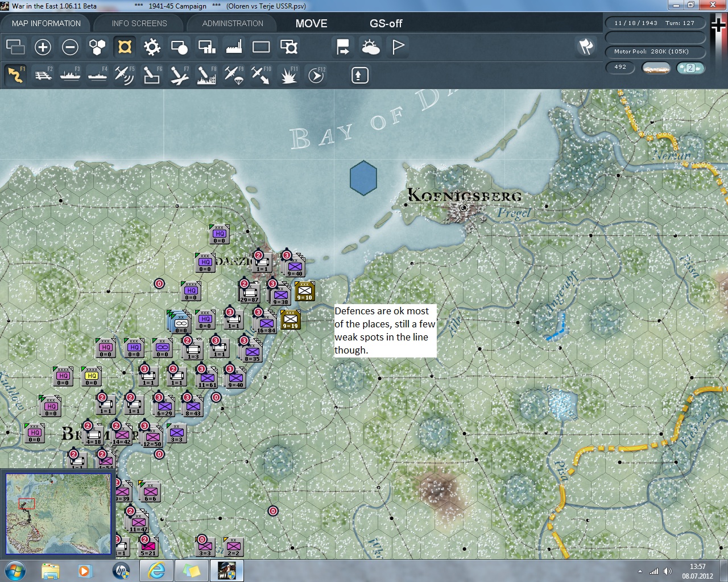Select F2 rail move mode icon
The image size is (728, 582).
click(43, 74)
